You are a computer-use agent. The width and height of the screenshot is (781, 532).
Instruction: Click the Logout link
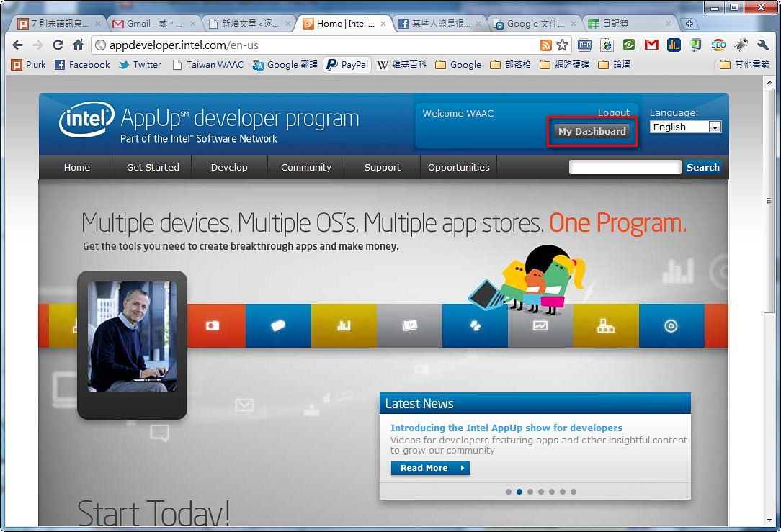tap(614, 113)
